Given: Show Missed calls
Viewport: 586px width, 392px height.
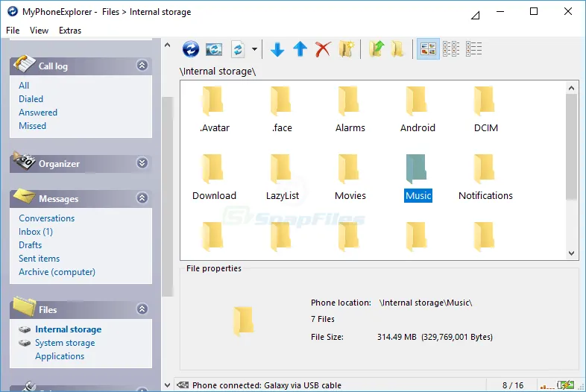Looking at the screenshot, I should (x=33, y=126).
